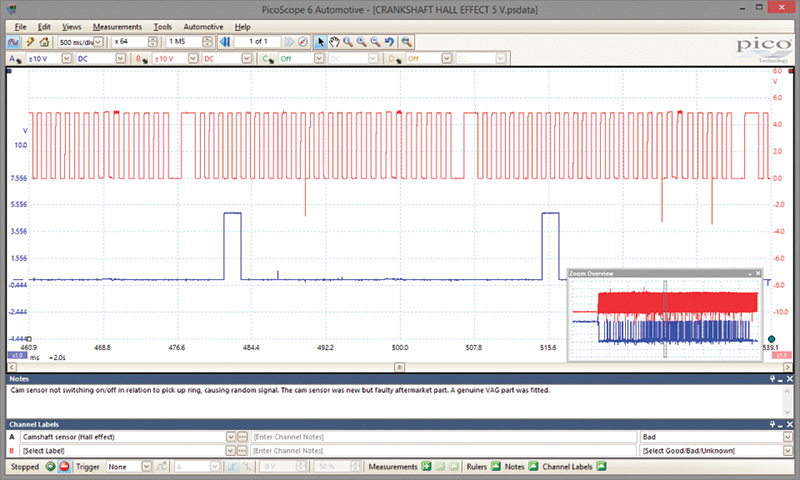Image resolution: width=800 pixels, height=480 pixels.
Task: Open the Tools menu
Action: [163, 27]
